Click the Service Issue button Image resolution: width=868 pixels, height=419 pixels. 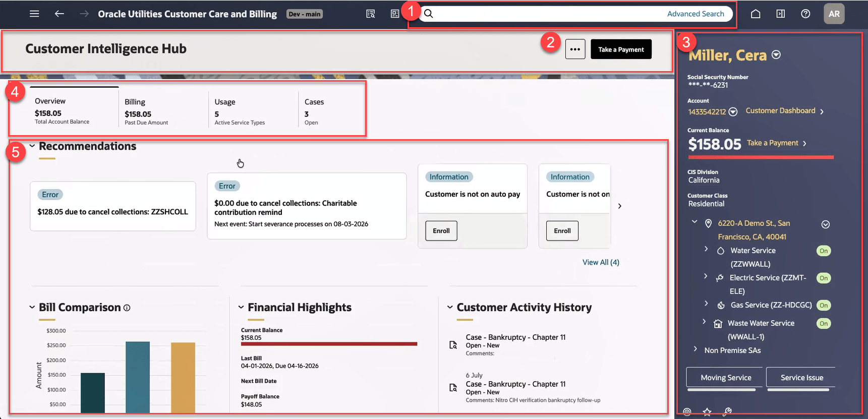click(x=801, y=378)
